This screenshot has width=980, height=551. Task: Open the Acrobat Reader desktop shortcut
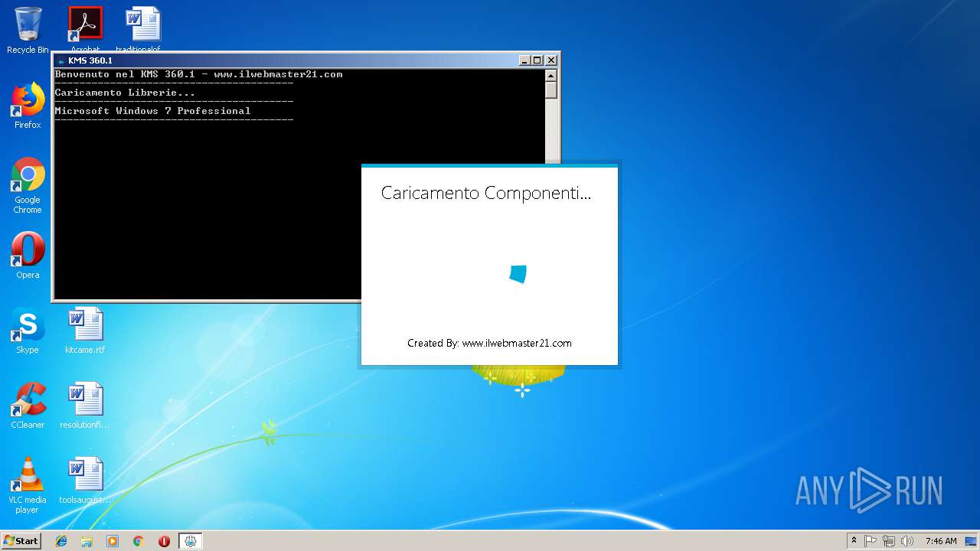click(85, 28)
